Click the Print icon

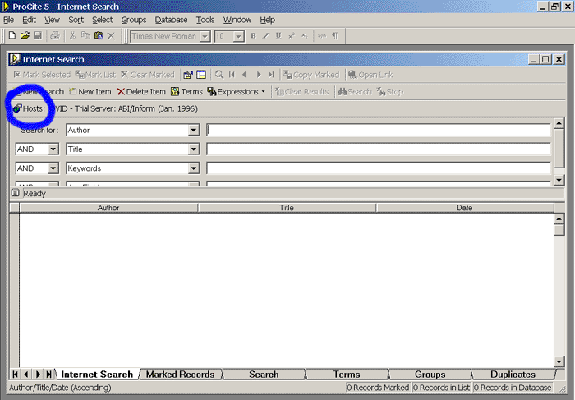coord(55,36)
